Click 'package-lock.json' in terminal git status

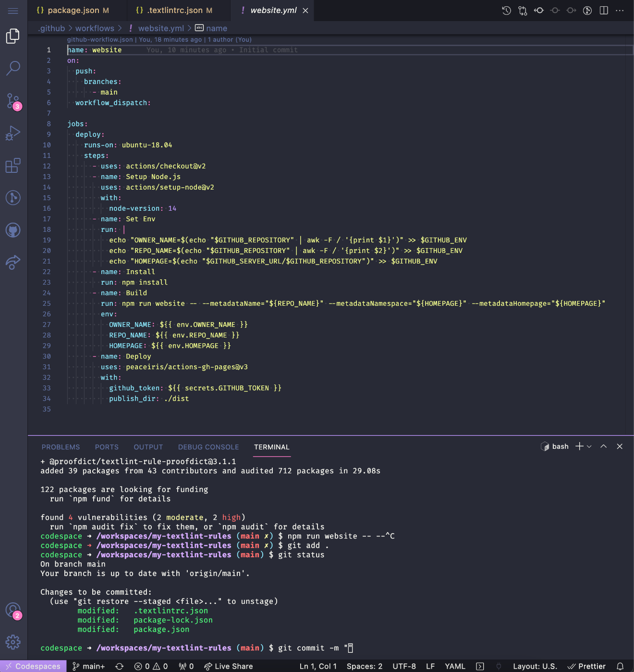[173, 620]
